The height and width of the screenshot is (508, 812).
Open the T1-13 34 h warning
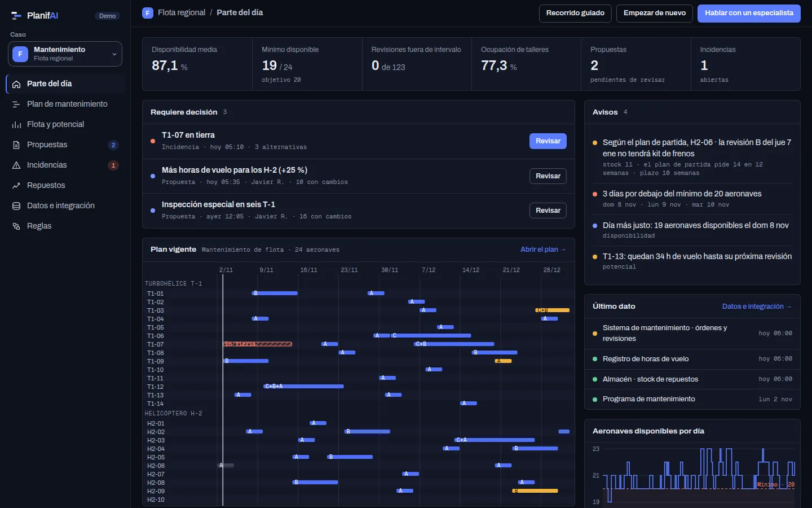692,261
